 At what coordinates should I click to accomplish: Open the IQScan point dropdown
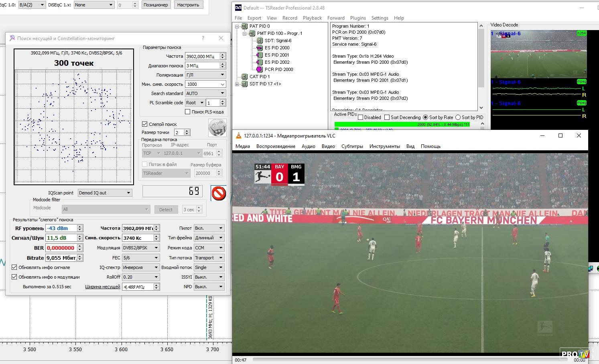(105, 193)
